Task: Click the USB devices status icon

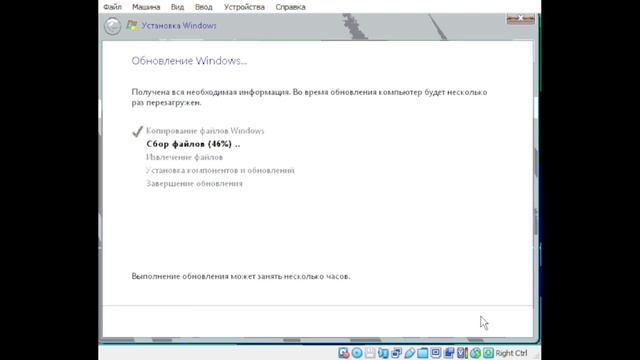Action: [x=409, y=353]
